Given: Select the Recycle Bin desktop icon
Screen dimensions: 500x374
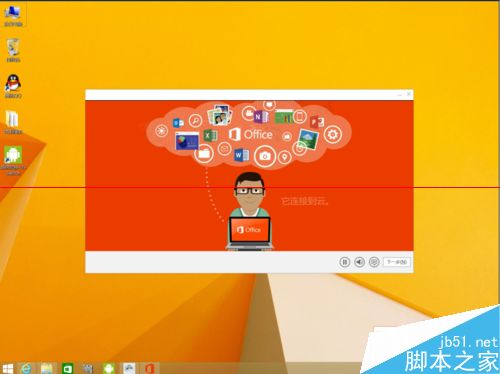Looking at the screenshot, I should 13,50.
